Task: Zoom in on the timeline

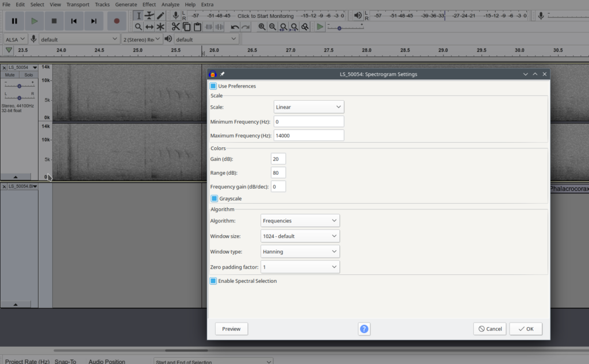Action: click(262, 26)
